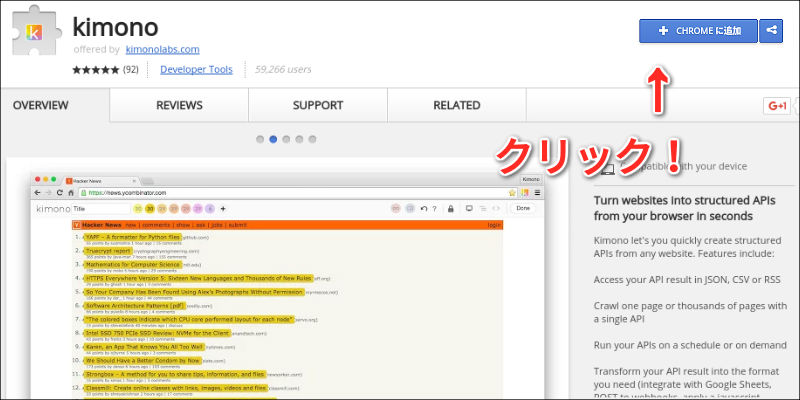
Task: Select the fourth carousel dot
Action: point(299,139)
